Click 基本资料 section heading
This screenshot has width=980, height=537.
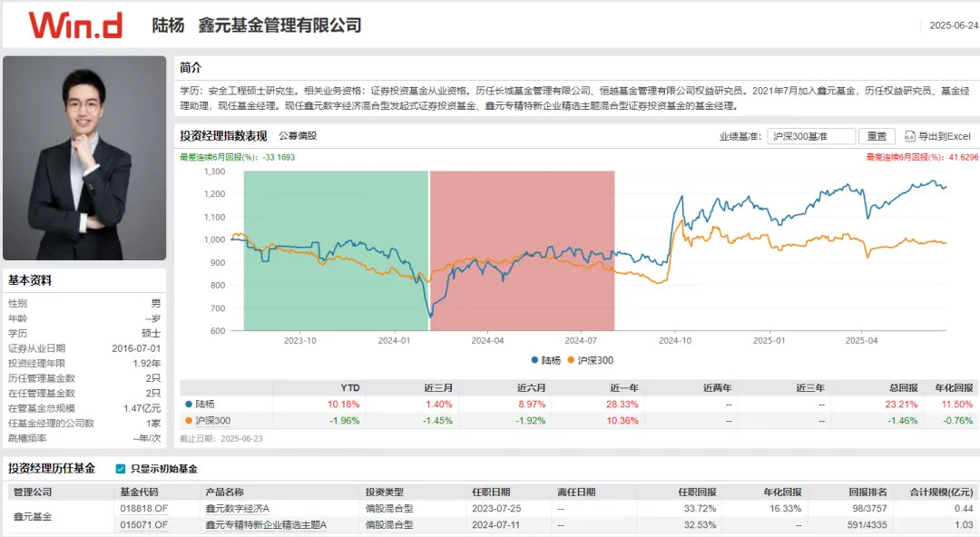coord(30,280)
